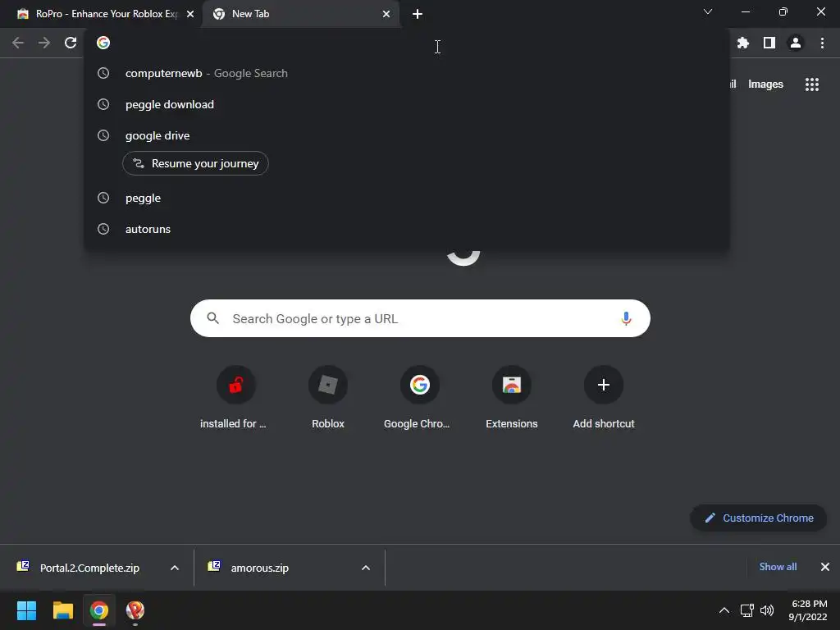Image resolution: width=840 pixels, height=630 pixels.
Task: Expand amorous.zip options chevron
Action: point(366,568)
